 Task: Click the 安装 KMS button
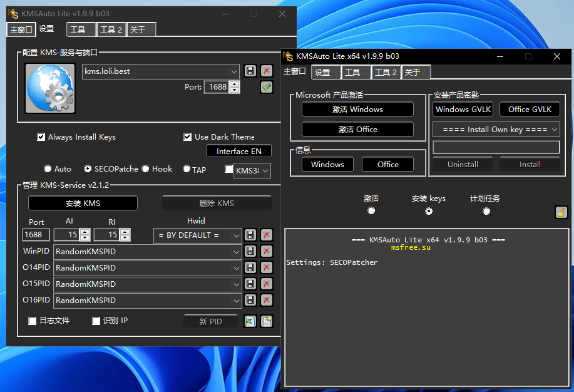pyautogui.click(x=83, y=203)
